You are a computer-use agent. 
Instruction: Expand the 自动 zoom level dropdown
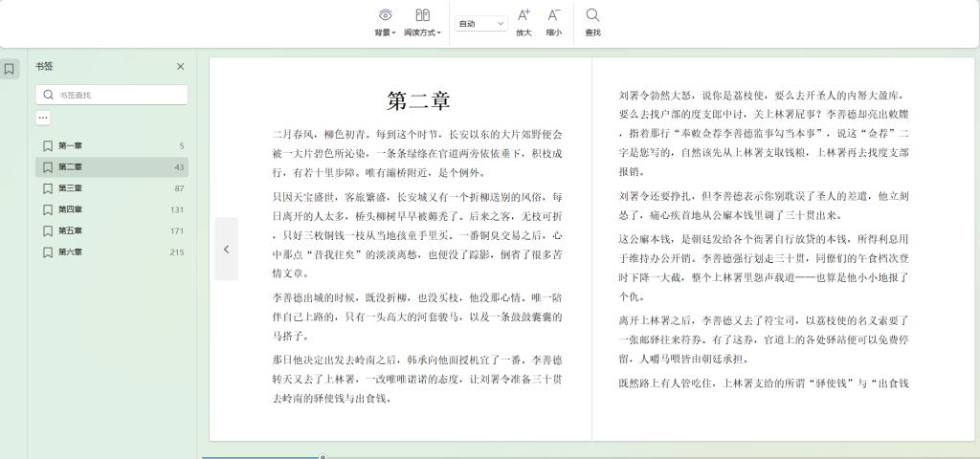click(x=481, y=23)
